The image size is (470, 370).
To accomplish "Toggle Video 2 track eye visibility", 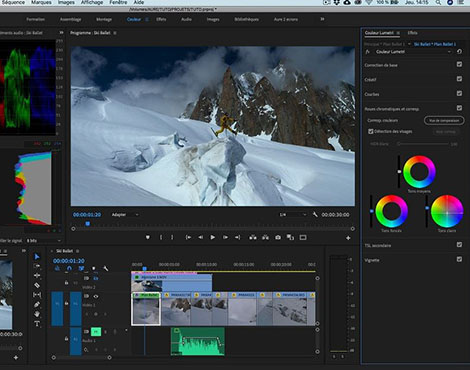I will pos(96,278).
